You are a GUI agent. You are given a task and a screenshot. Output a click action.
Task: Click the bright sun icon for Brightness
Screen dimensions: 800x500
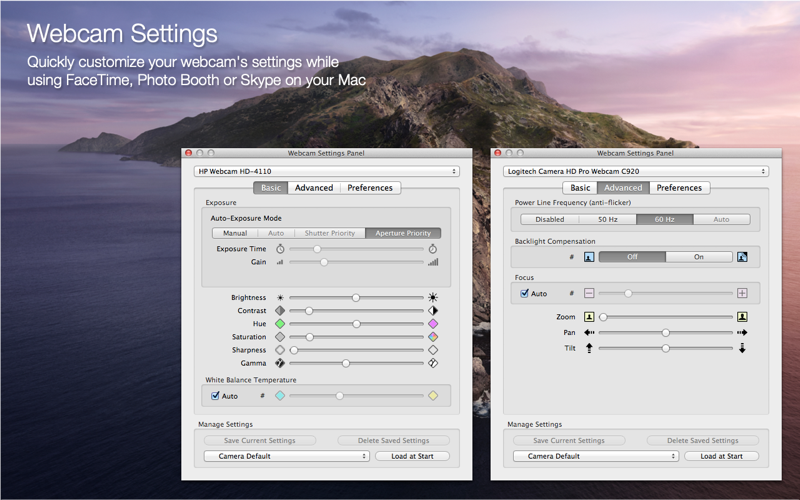click(x=433, y=297)
